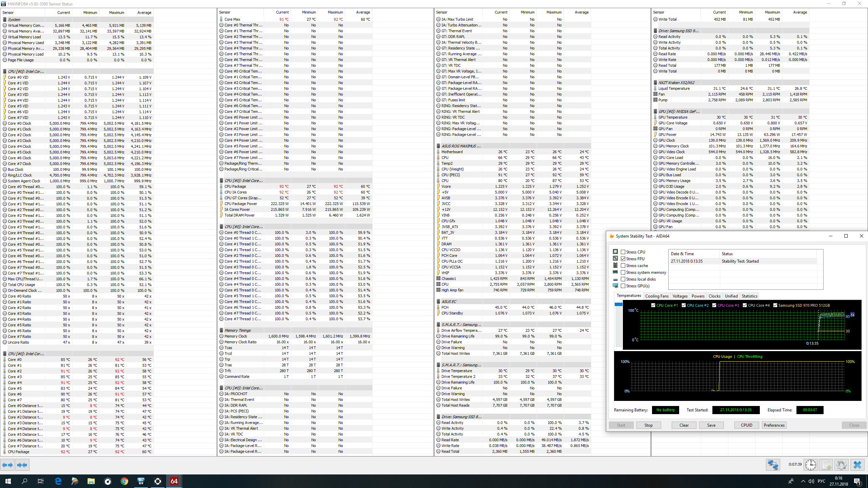Start logging with the sheet-plus icon
The image size is (868, 488).
click(826, 465)
